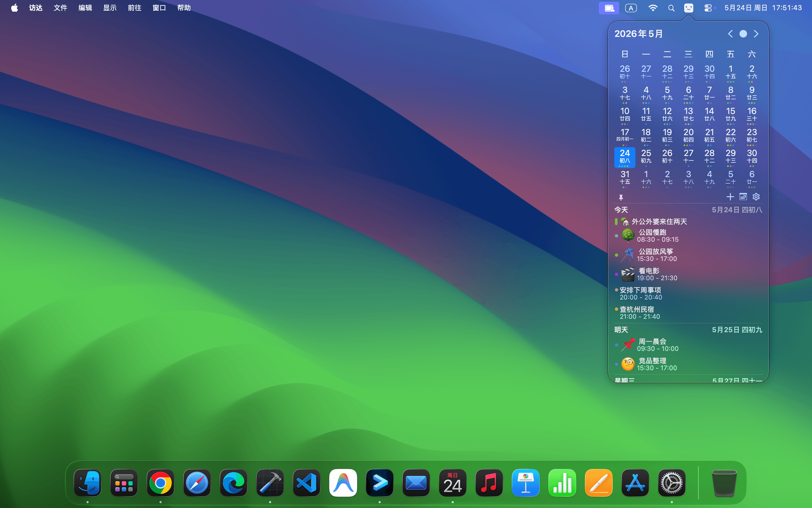Viewport: 812px width, 508px height.
Task: Open Mail from the Dock
Action: point(416,483)
